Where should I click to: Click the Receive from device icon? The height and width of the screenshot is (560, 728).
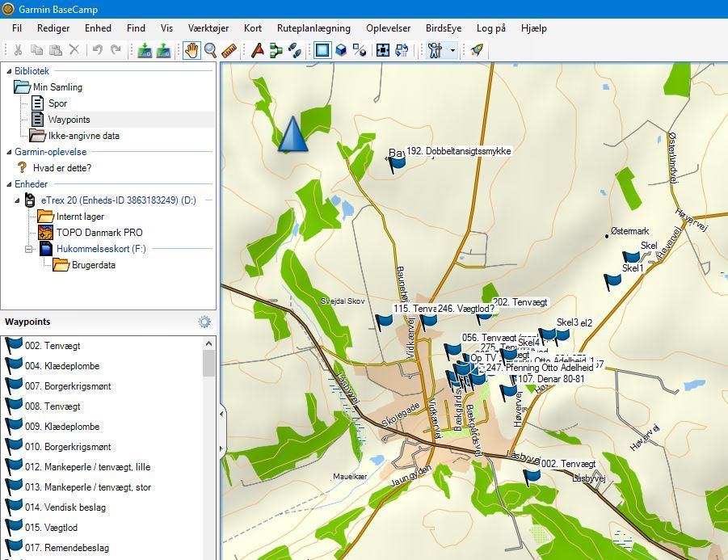pyautogui.click(x=163, y=50)
